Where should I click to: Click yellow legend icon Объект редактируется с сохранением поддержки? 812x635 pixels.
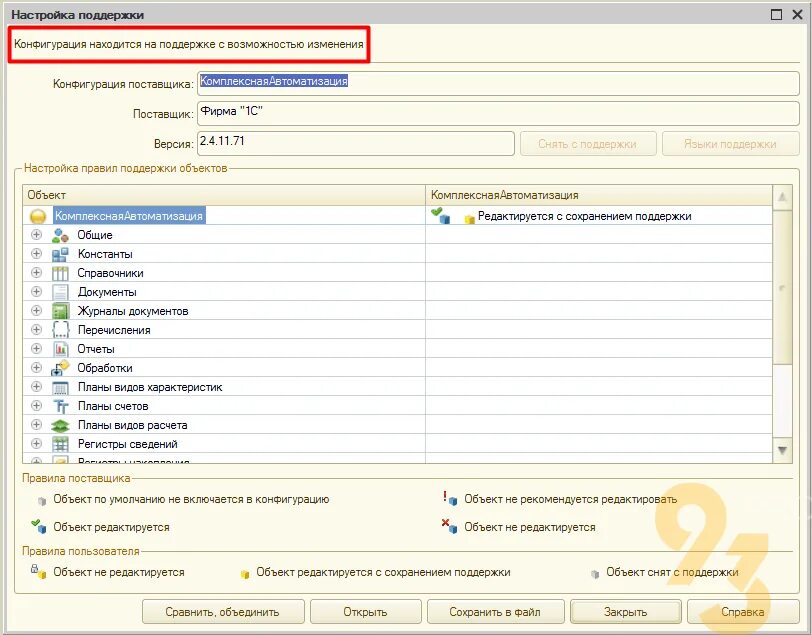pos(245,574)
